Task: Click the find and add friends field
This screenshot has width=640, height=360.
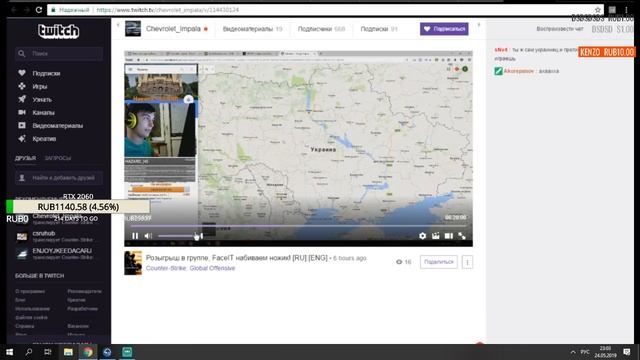Action: click(59, 178)
